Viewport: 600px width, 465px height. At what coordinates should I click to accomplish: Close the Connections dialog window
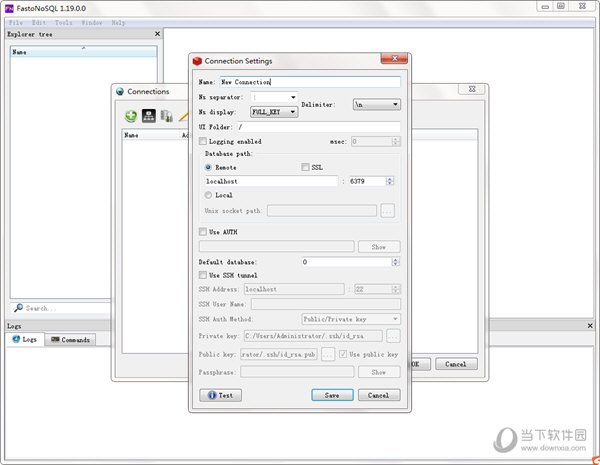coord(472,89)
